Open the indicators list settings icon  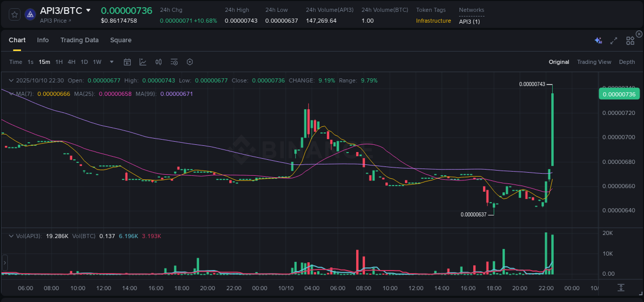tap(174, 62)
